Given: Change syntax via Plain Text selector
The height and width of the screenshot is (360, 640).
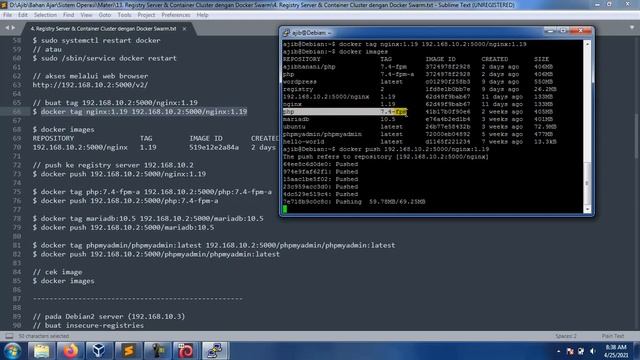Looking at the screenshot, I should click(x=613, y=336).
